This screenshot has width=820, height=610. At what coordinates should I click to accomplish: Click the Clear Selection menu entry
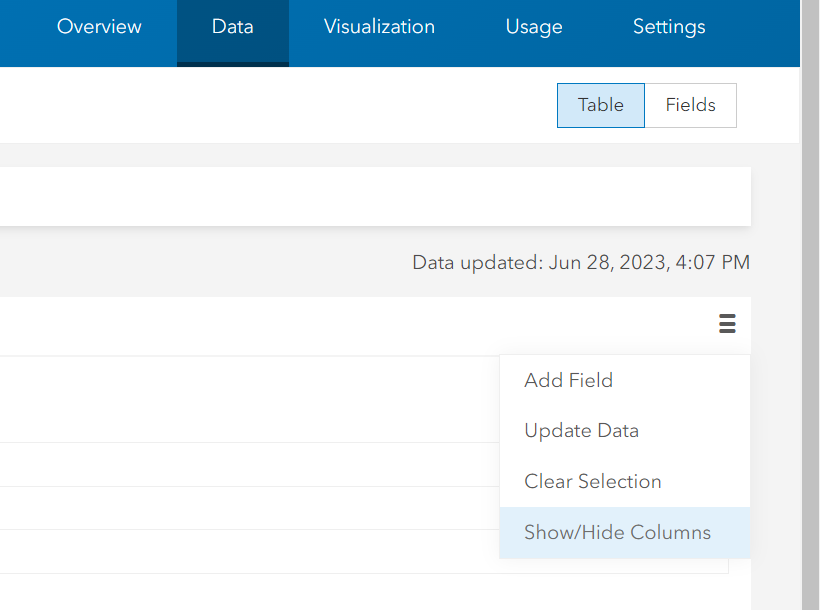[592, 481]
